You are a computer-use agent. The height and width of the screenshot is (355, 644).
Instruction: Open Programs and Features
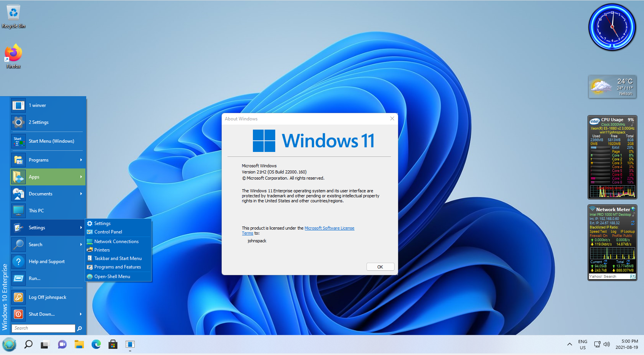[118, 267]
